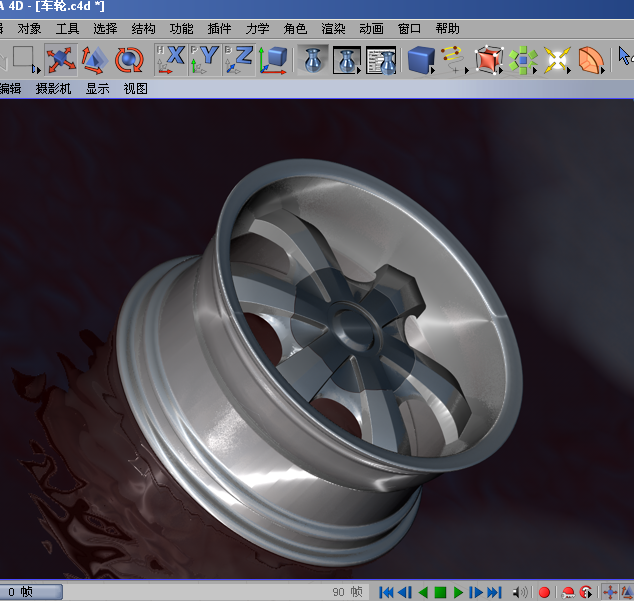Expand the spline tools flyout
The image size is (634, 601).
[x=466, y=71]
